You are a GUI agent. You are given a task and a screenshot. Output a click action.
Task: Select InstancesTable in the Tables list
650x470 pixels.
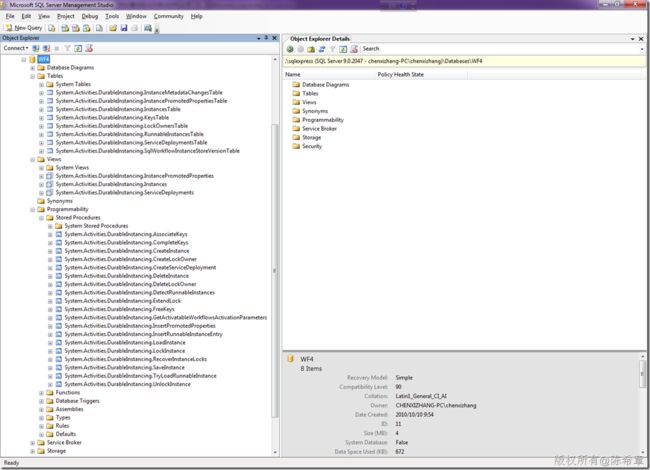coord(118,109)
